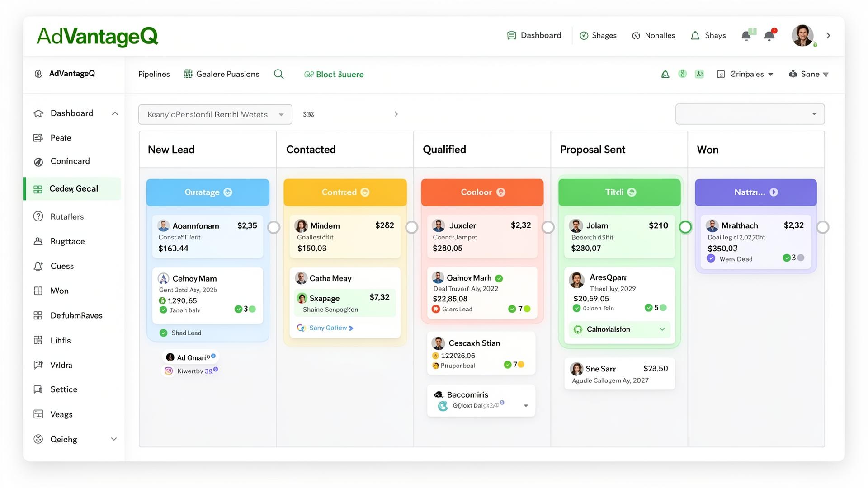Open Shages in the top navigation
Image resolution: width=868 pixels, height=488 pixels.
tap(598, 35)
